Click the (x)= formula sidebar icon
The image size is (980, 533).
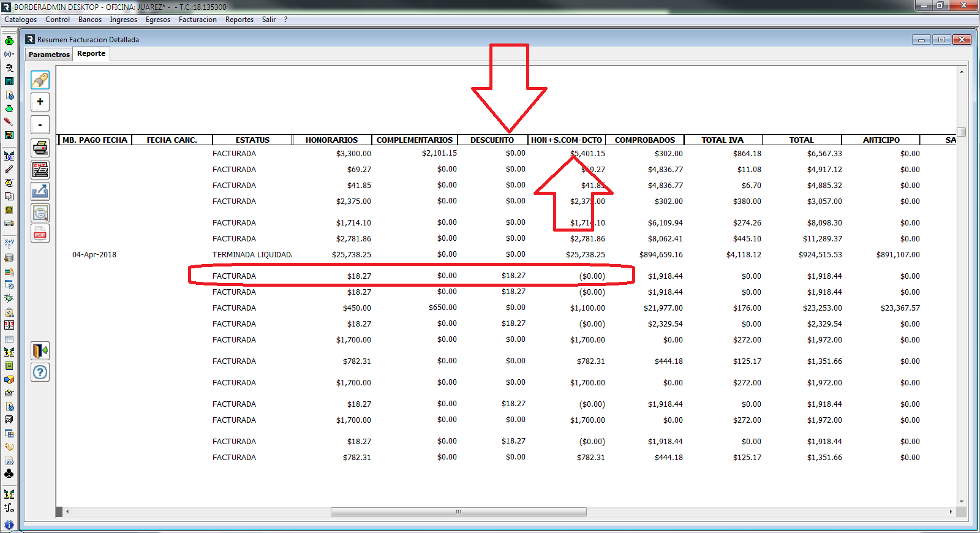(9, 54)
